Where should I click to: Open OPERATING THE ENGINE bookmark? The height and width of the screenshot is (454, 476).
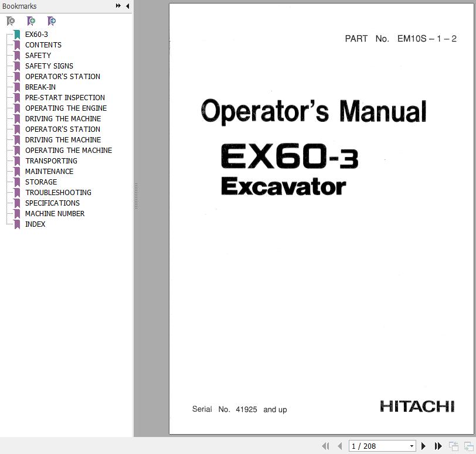coord(66,108)
